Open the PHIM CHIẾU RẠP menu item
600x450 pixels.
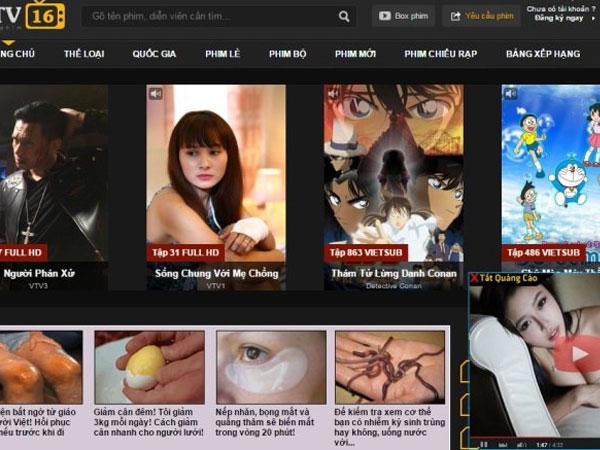(441, 54)
